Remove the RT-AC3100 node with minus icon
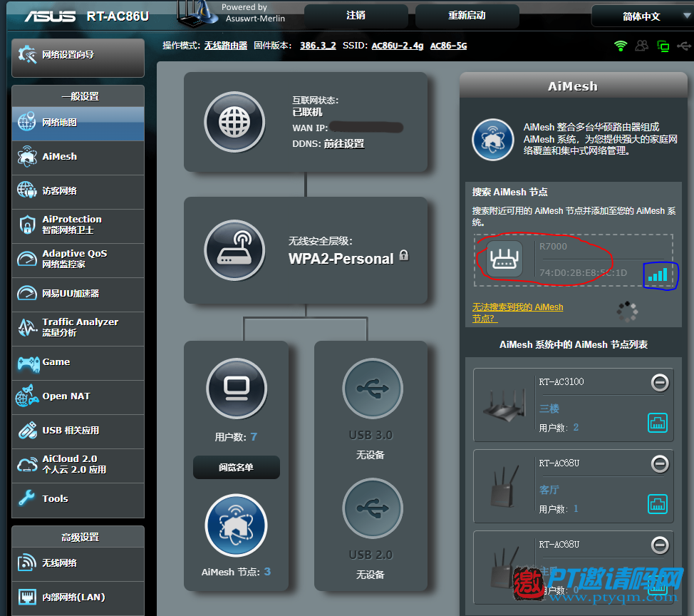694x616 pixels. click(660, 383)
